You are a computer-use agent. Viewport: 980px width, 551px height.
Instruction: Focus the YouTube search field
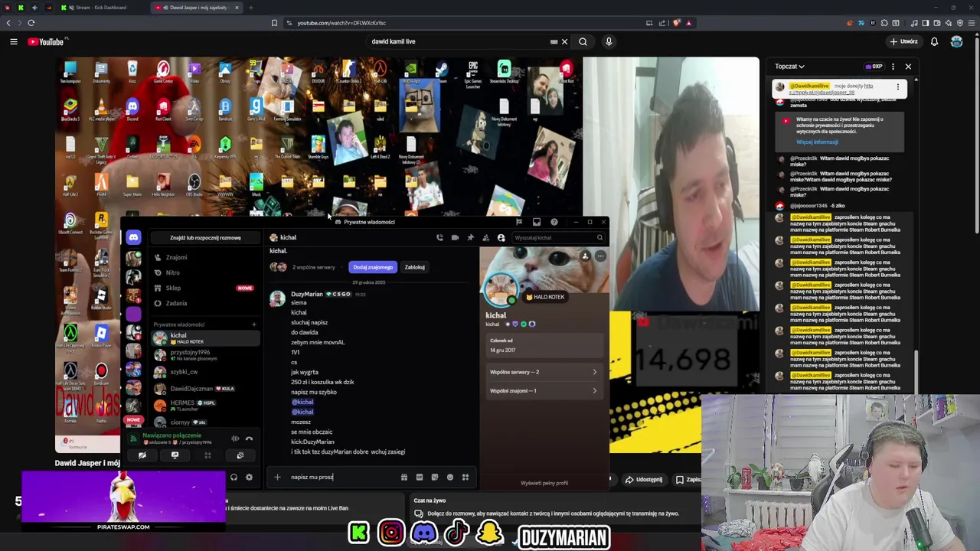[x=459, y=41]
